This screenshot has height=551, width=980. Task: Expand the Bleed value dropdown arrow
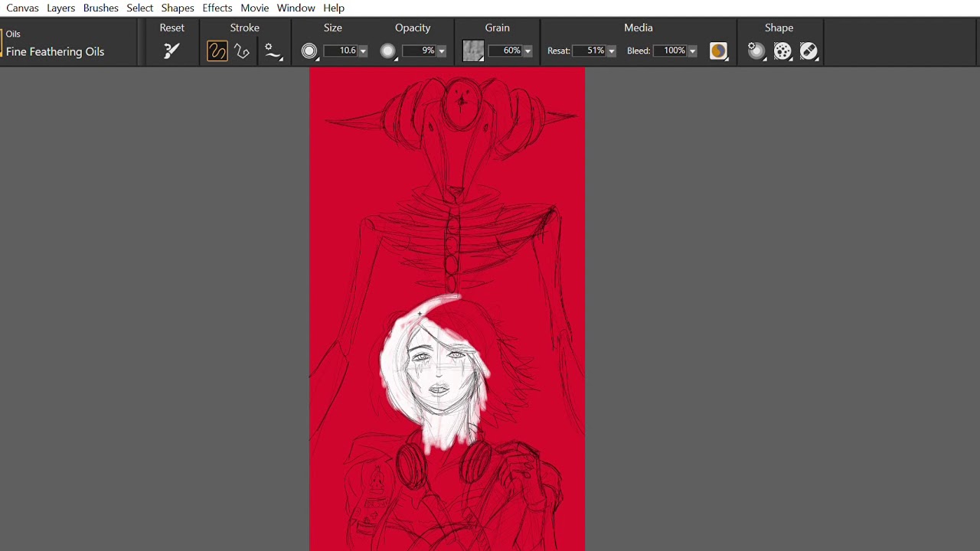pos(692,51)
